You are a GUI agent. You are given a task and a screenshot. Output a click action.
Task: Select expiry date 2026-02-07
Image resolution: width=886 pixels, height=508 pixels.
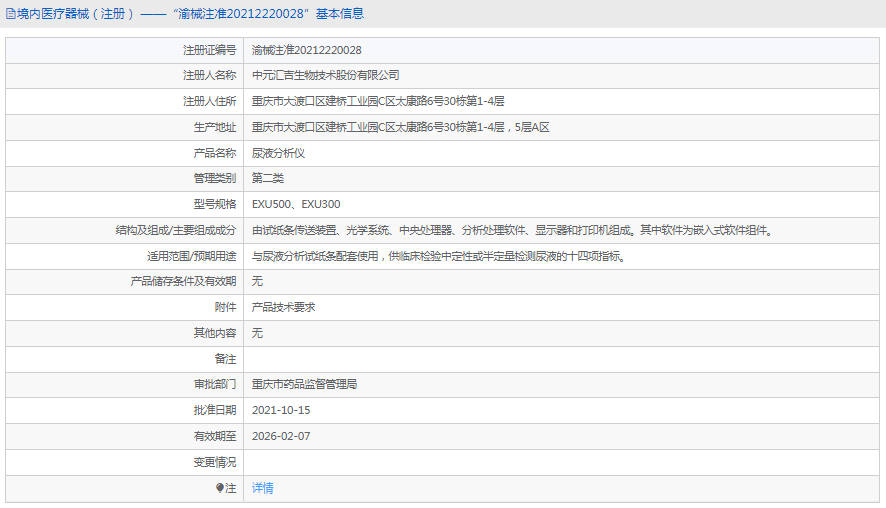[281, 437]
